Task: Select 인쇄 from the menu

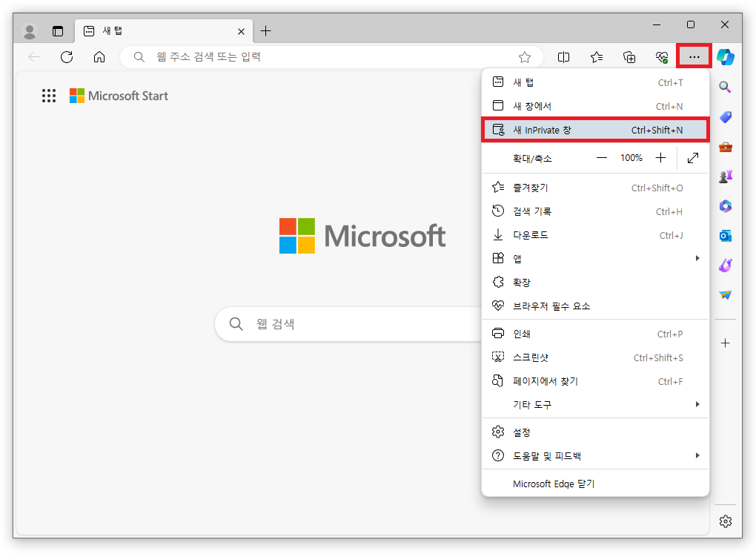Action: (x=595, y=334)
